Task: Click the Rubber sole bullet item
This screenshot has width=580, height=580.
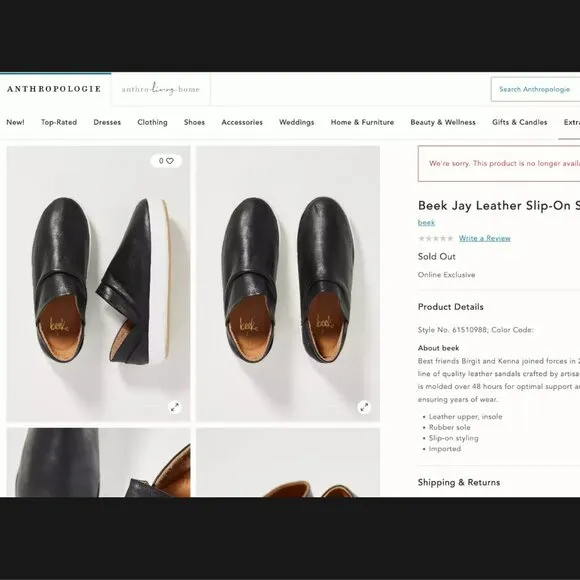Action: 449,427
